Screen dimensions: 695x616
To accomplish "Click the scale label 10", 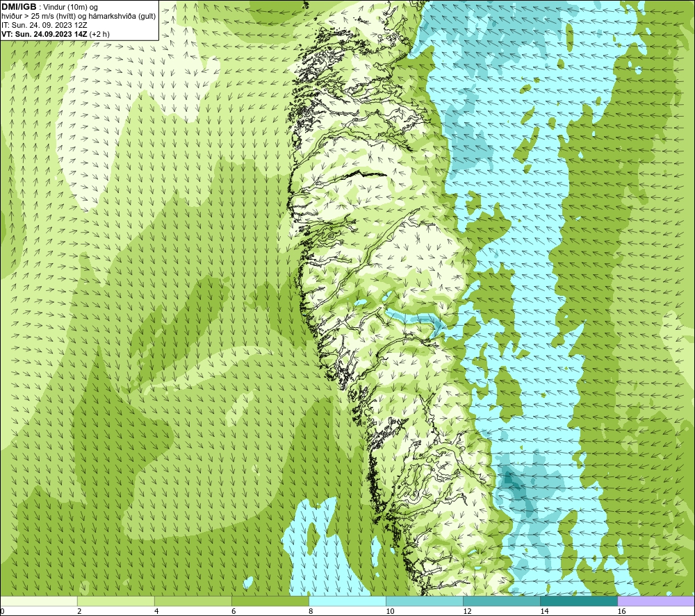I will (390, 612).
